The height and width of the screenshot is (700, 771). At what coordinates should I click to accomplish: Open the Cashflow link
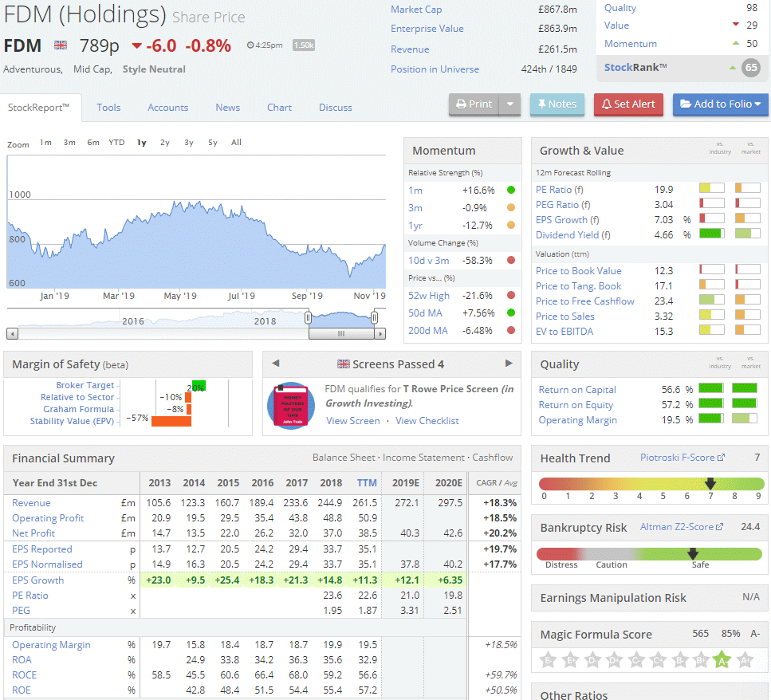pos(493,457)
